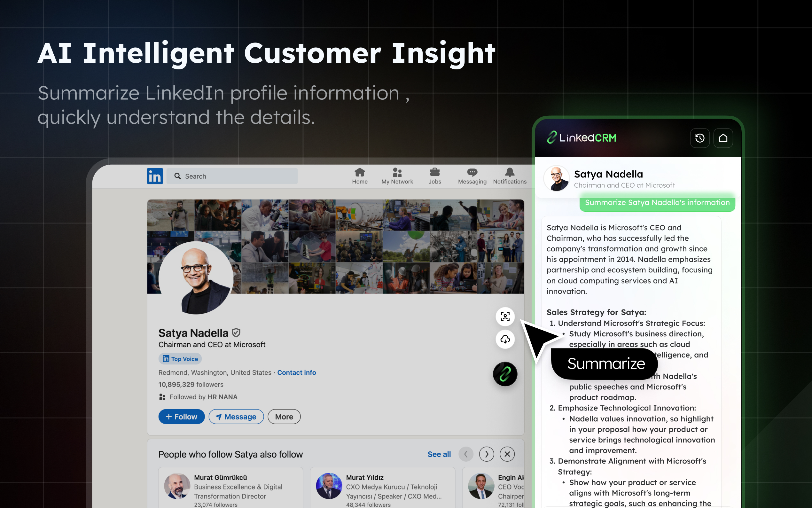The width and height of the screenshot is (812, 508).
Task: Click the green LinkedCRM circular icon
Action: click(x=504, y=373)
